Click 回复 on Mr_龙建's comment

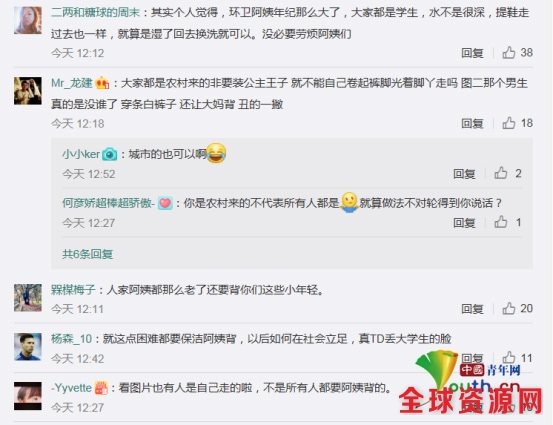pos(472,123)
